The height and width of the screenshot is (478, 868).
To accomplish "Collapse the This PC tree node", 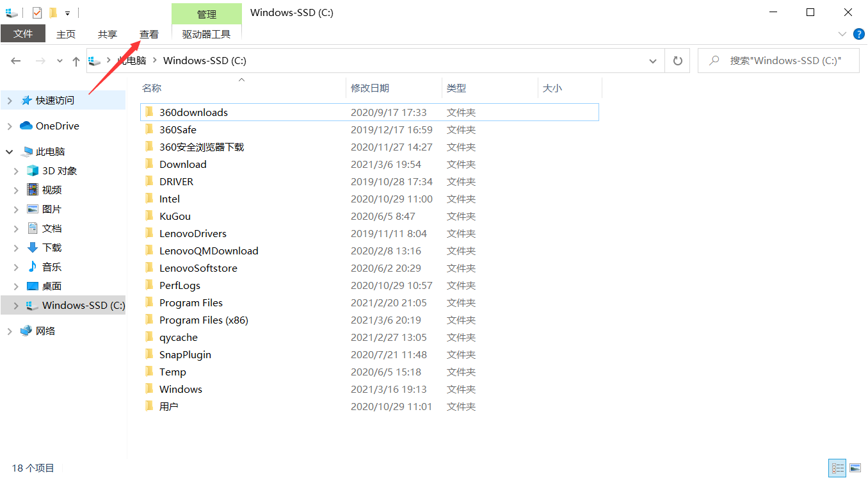I will 9,152.
